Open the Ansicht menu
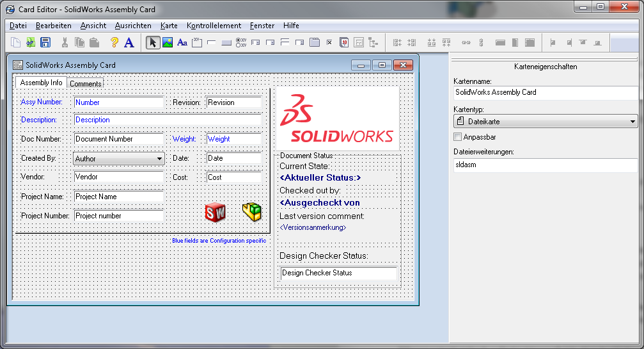 (x=93, y=26)
